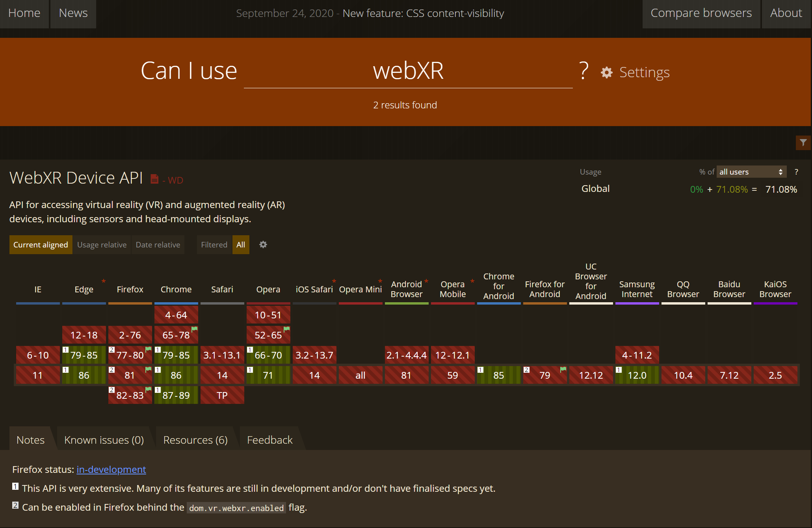
Task: Click the WD spec document icon
Action: pyautogui.click(x=154, y=179)
